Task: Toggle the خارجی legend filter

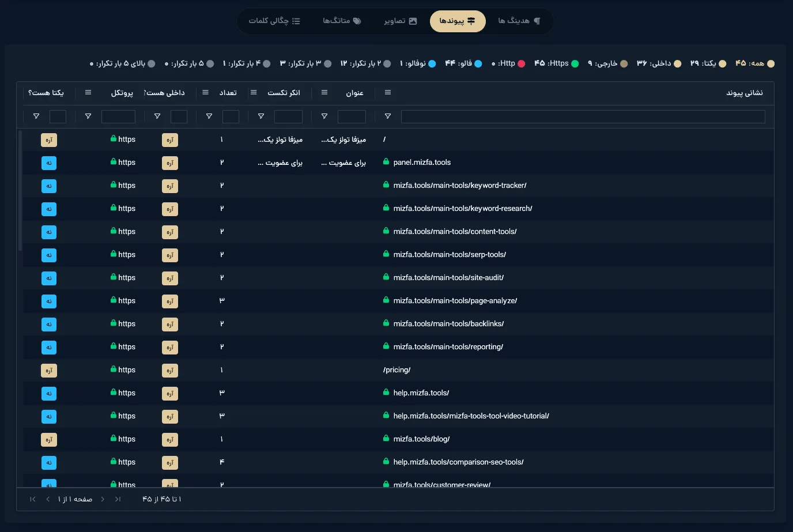Action: click(624, 63)
